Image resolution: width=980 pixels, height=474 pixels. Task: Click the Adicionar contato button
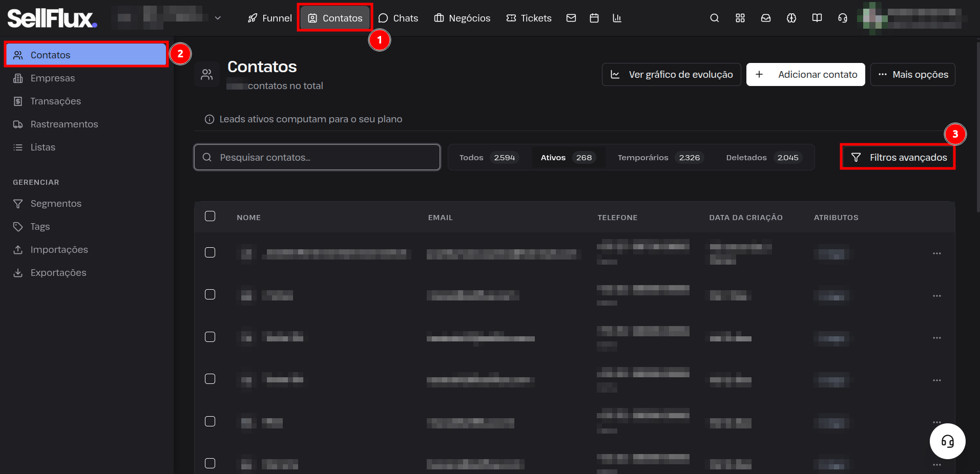click(x=805, y=74)
